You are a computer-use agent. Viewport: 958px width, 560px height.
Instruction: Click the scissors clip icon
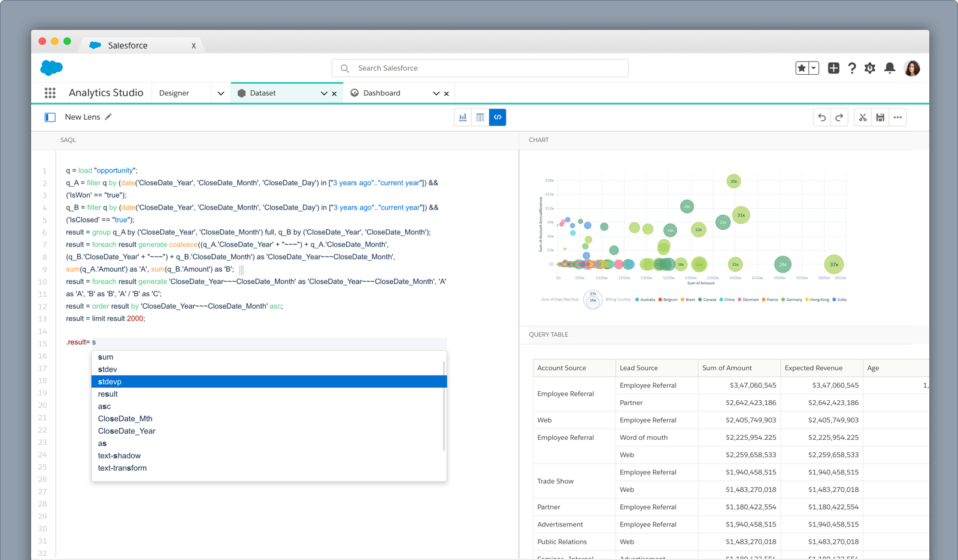click(863, 117)
